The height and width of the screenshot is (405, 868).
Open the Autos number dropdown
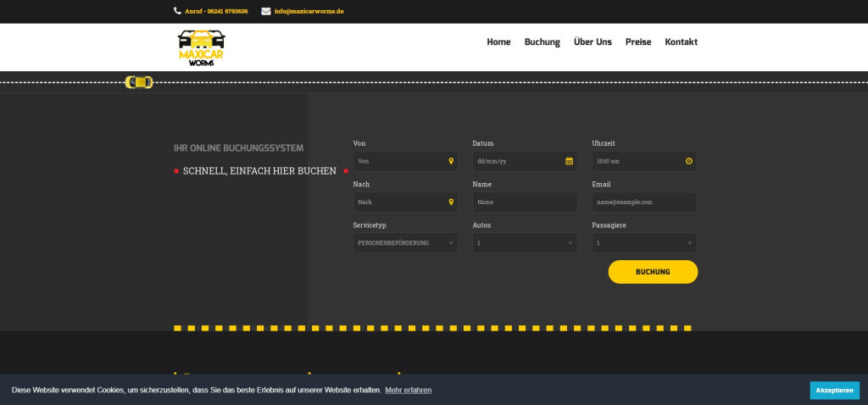(x=525, y=243)
